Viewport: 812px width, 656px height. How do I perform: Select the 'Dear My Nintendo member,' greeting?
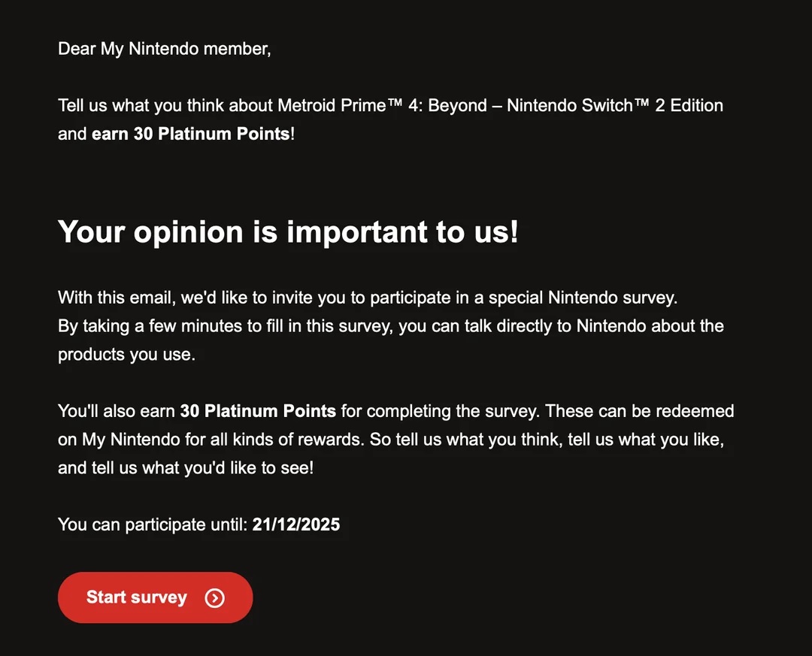click(165, 49)
